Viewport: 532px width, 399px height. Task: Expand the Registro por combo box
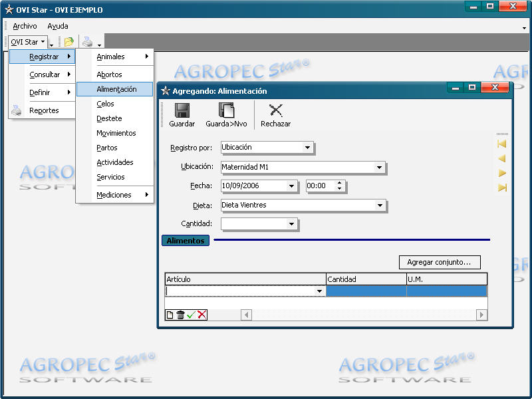point(307,147)
